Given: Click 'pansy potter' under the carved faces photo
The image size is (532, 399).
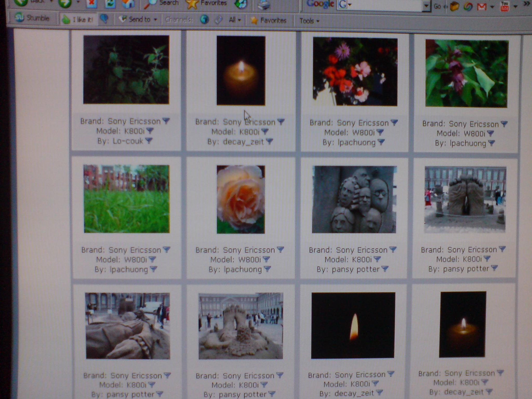Looking at the screenshot, I should [x=356, y=269].
